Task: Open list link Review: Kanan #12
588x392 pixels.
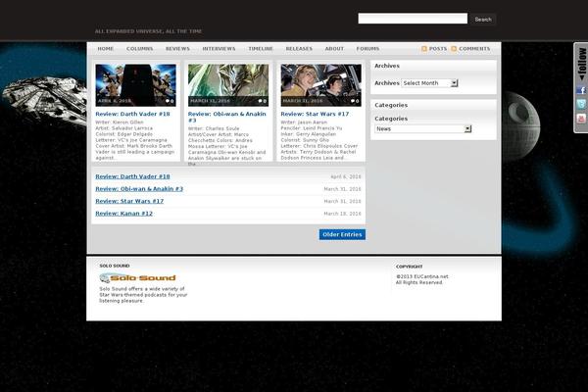Action: [x=124, y=214]
